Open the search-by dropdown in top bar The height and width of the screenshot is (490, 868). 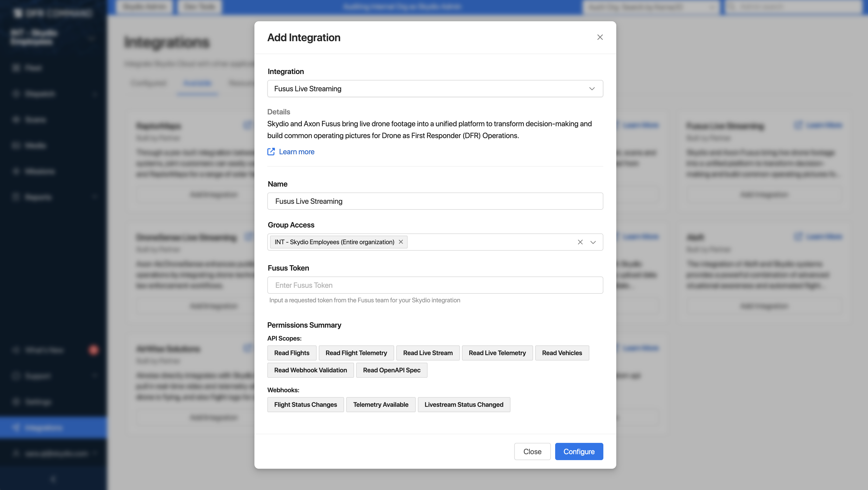coord(712,7)
